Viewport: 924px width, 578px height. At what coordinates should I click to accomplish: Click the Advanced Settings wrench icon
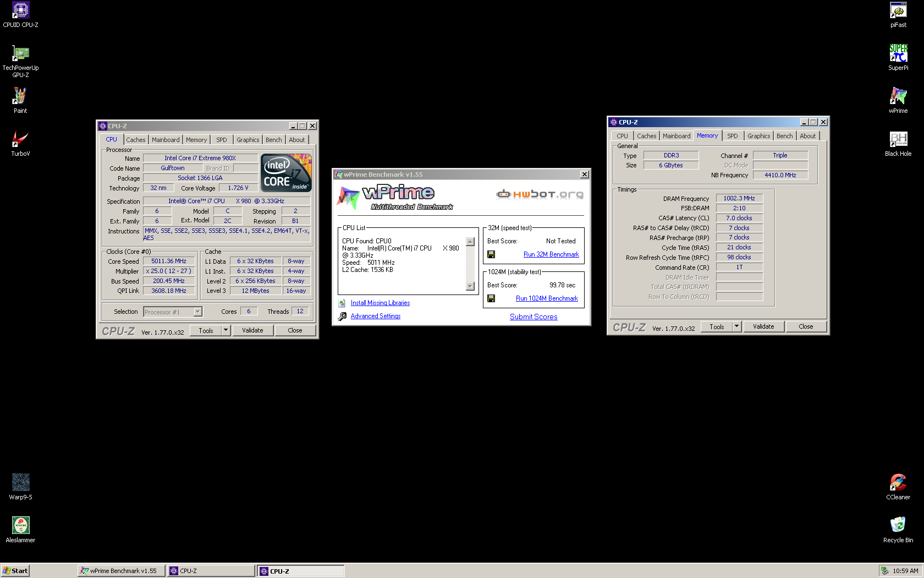[342, 317]
